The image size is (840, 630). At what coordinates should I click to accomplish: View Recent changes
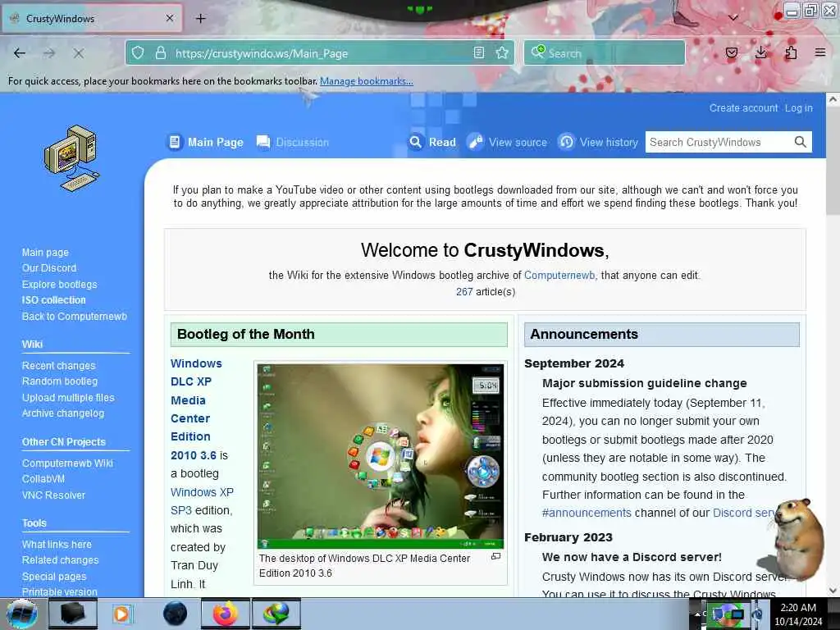59,365
